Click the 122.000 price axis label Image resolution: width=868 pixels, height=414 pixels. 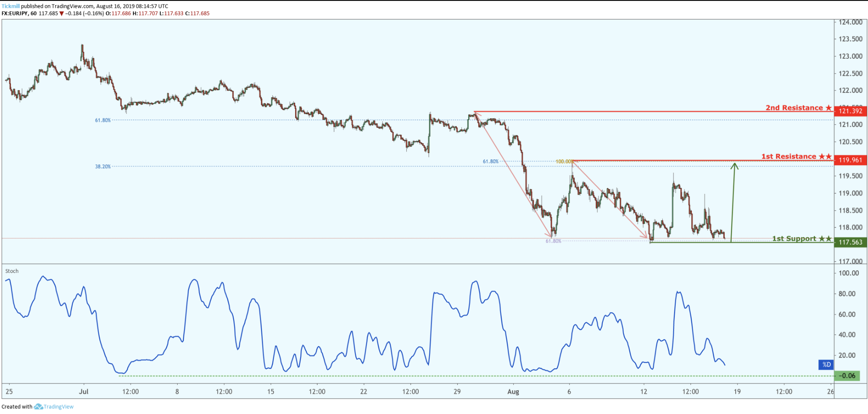pos(851,91)
